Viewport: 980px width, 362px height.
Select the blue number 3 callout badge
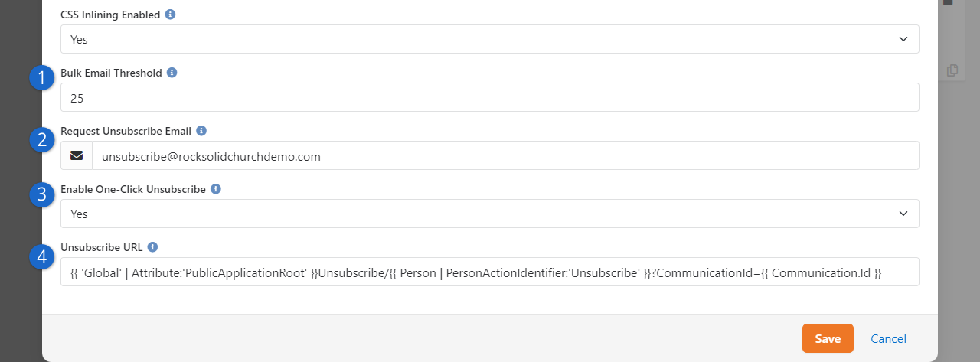click(42, 194)
